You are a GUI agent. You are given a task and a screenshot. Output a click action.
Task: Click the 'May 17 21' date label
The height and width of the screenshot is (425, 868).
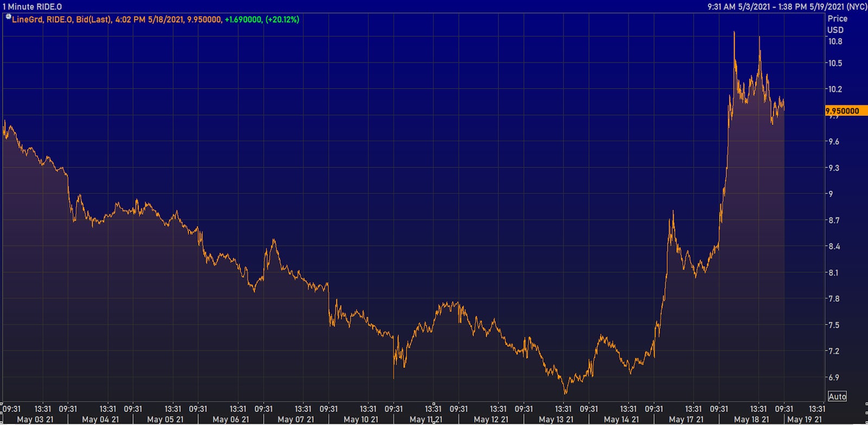pos(686,420)
